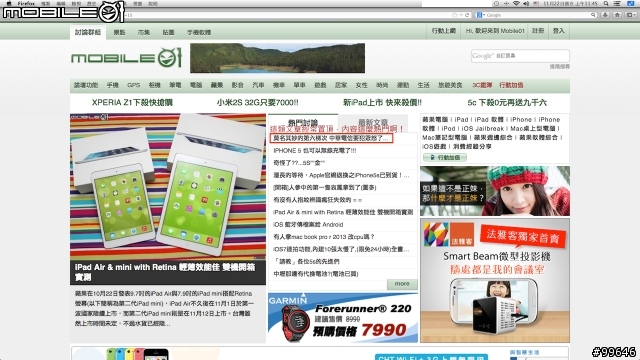Open the 5c 下殺0元 promo link
The image size is (640, 360).
pyautogui.click(x=507, y=102)
